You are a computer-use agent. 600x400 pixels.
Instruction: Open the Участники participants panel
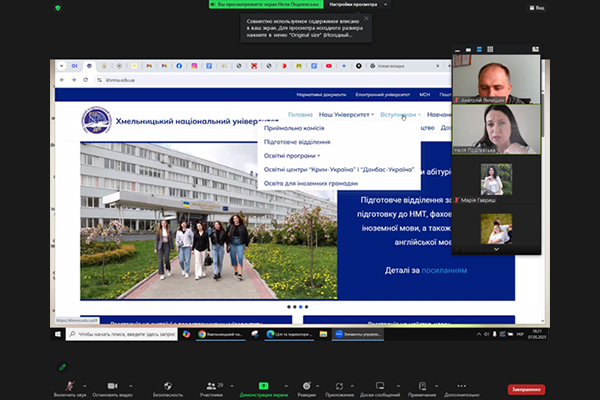click(x=212, y=389)
